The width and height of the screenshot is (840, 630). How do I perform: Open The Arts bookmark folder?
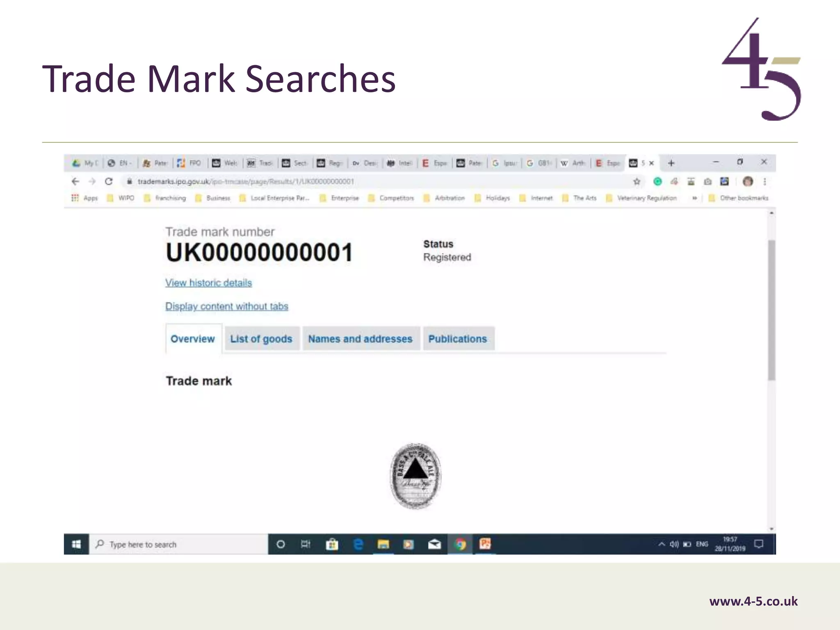(x=579, y=198)
